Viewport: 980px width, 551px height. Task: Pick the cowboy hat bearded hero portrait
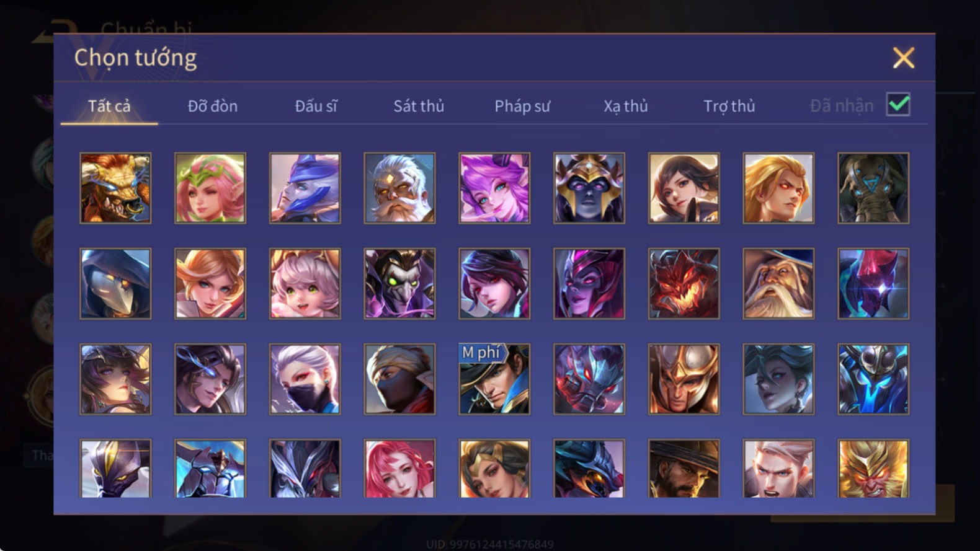tap(684, 469)
